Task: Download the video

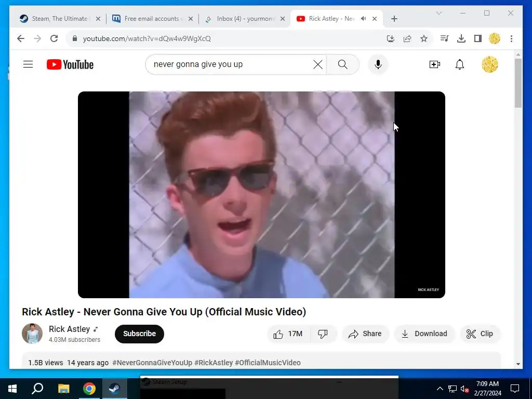Action: click(424, 334)
